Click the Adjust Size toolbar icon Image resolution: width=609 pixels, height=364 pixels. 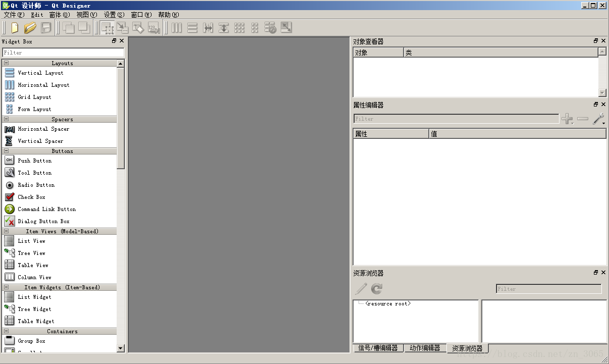[286, 28]
